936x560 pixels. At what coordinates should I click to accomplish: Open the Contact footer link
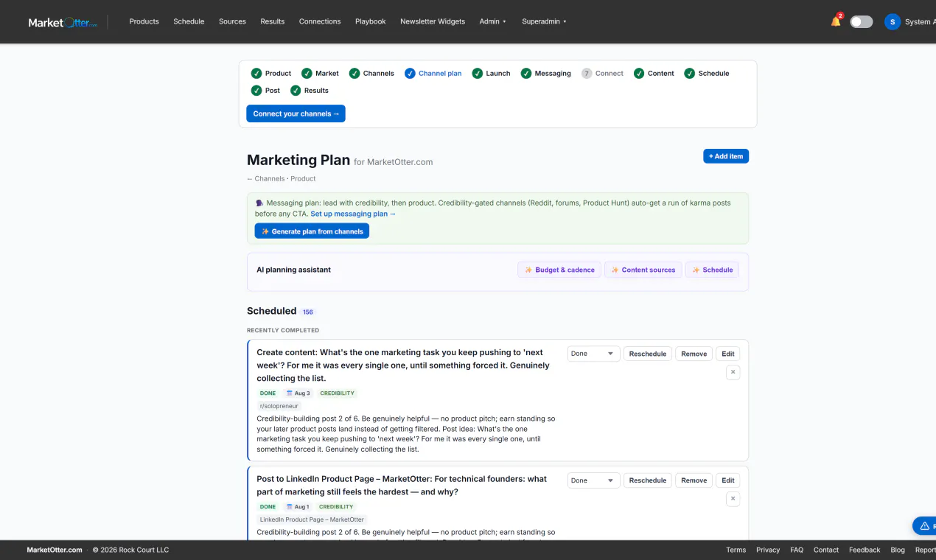click(826, 550)
